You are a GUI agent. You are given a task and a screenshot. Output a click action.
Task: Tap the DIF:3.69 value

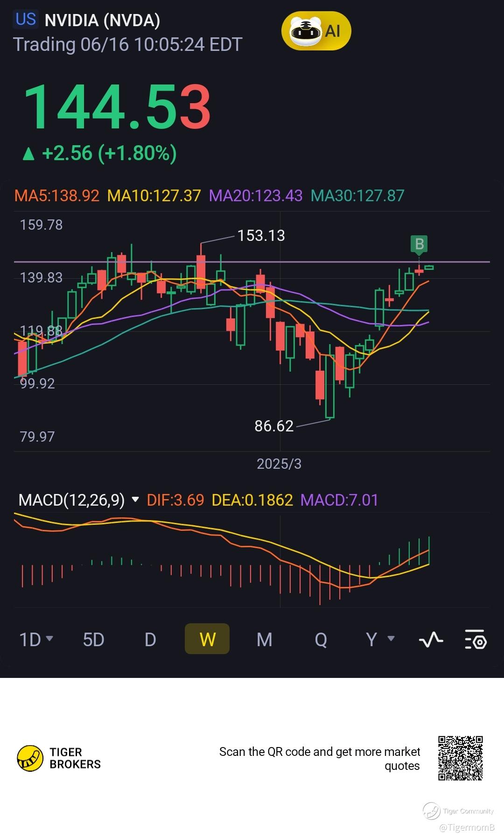click(175, 500)
